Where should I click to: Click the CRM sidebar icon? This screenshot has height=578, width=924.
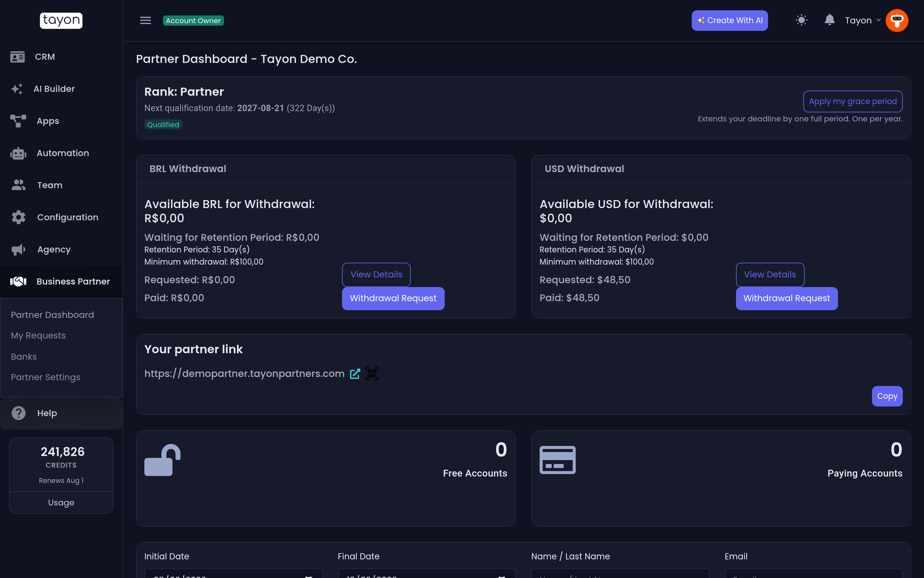[18, 57]
